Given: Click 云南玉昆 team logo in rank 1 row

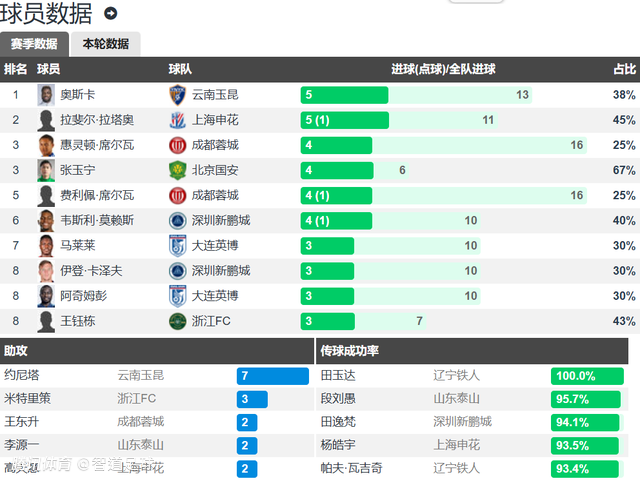Looking at the screenshot, I should [177, 95].
